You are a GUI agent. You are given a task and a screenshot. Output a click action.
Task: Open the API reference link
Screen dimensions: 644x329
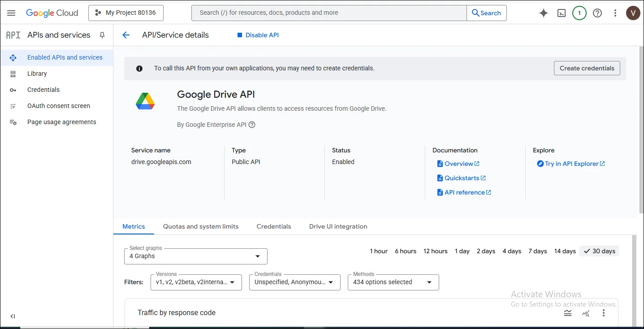(x=464, y=192)
